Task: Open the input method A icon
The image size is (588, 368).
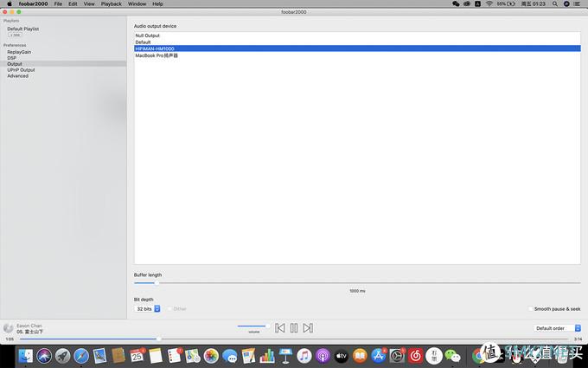Action: click(x=477, y=3)
